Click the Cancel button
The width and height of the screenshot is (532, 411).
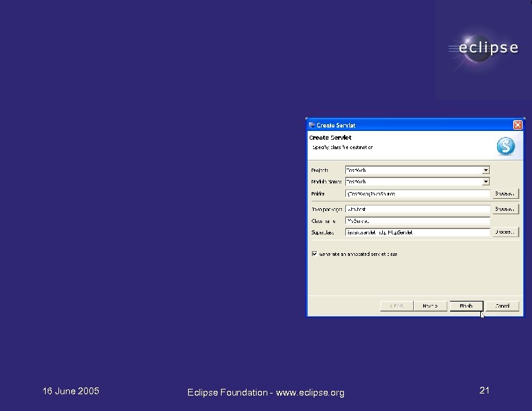502,306
